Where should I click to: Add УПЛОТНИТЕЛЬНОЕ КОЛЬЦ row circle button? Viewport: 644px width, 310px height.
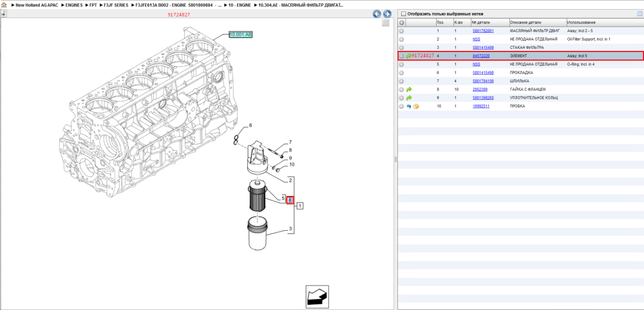point(402,98)
